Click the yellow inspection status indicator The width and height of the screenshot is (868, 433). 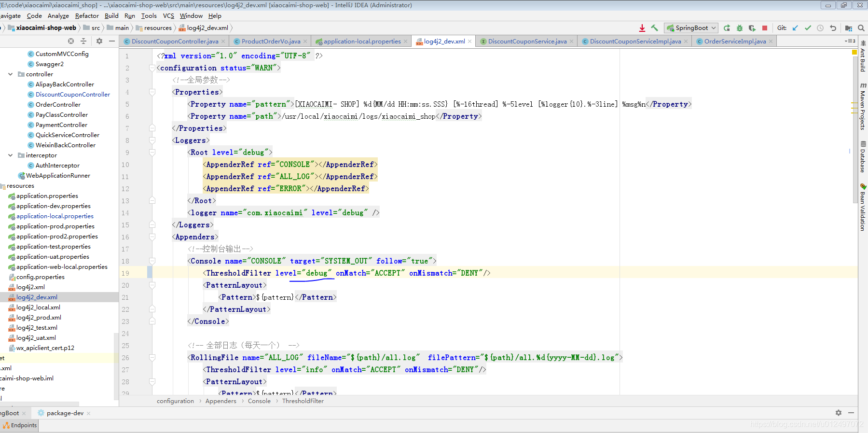pyautogui.click(x=854, y=52)
